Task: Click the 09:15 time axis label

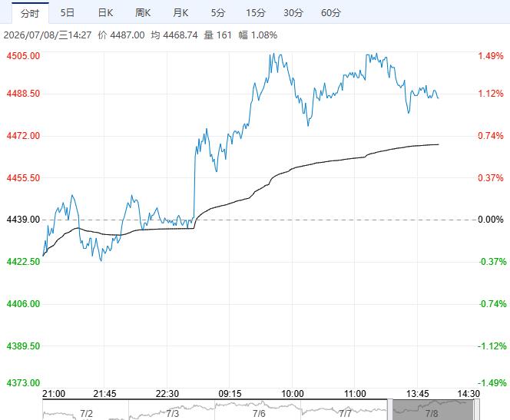Action: click(x=230, y=394)
